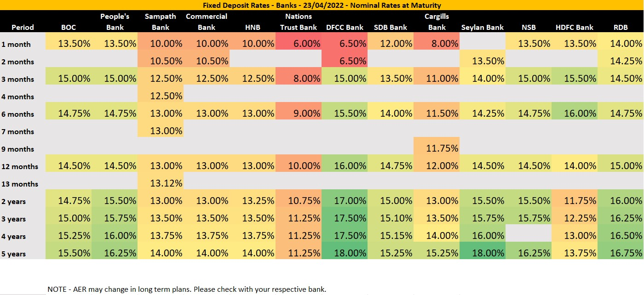The image size is (644, 295).
Task: Click the DFCC Bank 2 months 6.50% cell
Action: (345, 61)
